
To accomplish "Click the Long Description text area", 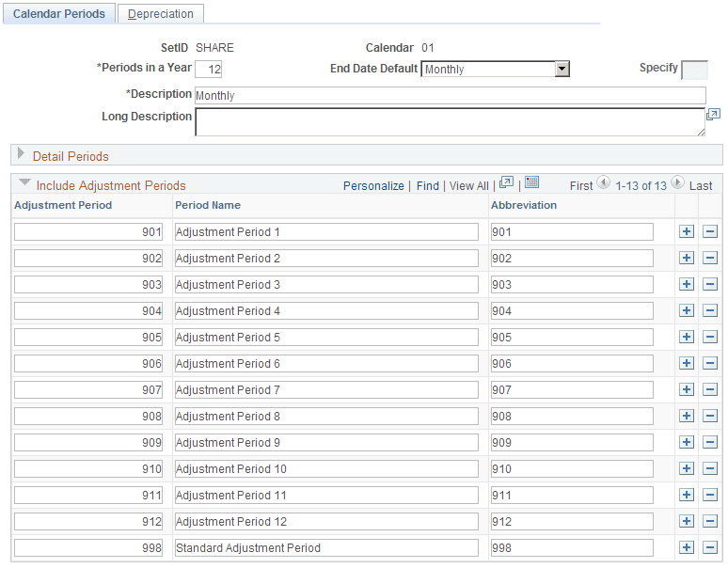I will (x=450, y=122).
